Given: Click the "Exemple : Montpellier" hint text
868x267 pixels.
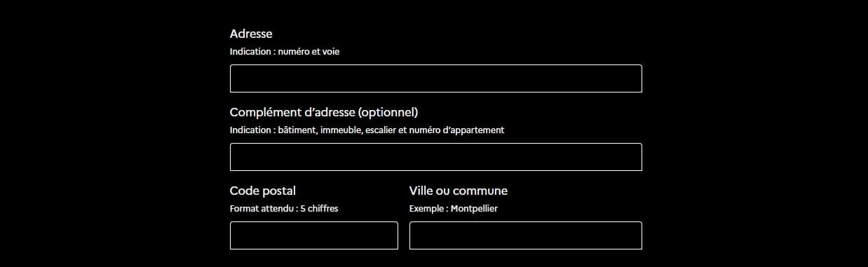Looking at the screenshot, I should click(454, 209).
